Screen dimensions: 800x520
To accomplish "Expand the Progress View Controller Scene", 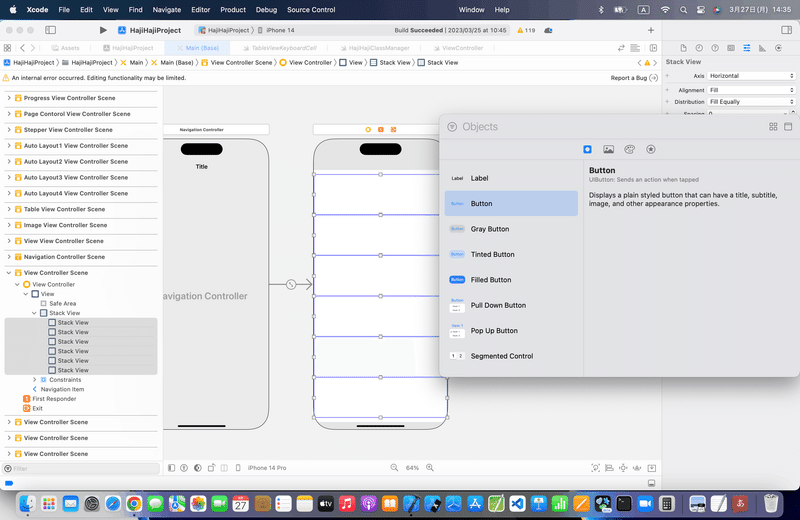I will [x=9, y=97].
